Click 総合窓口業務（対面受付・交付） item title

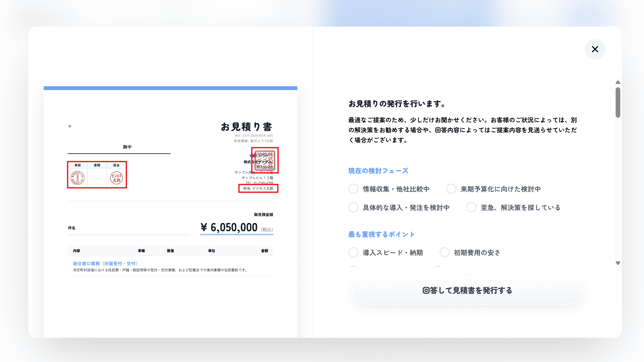point(106,263)
